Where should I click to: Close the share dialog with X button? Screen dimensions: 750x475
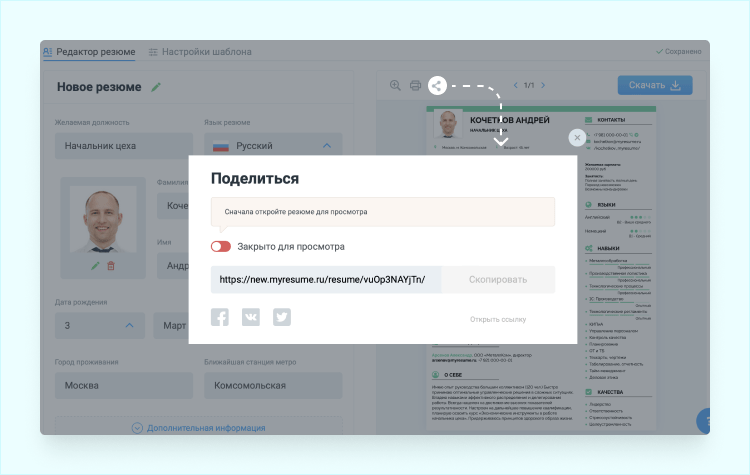[x=577, y=138]
